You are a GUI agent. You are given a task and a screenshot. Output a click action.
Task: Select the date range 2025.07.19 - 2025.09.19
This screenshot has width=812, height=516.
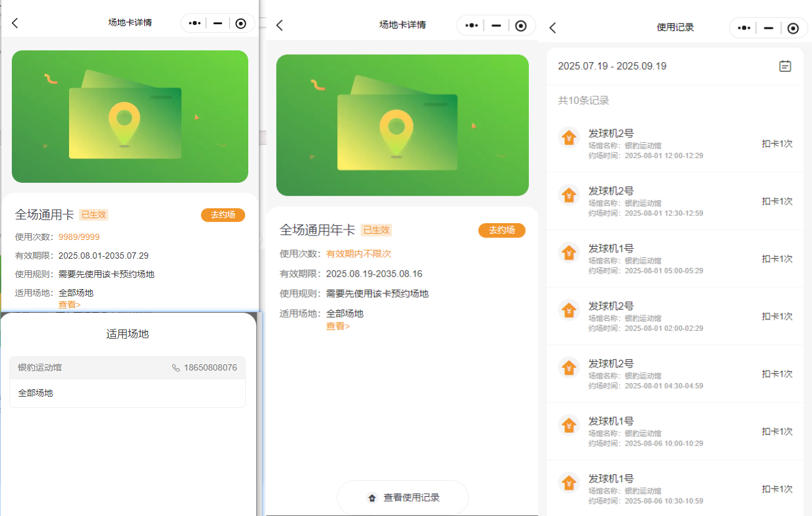coord(612,66)
